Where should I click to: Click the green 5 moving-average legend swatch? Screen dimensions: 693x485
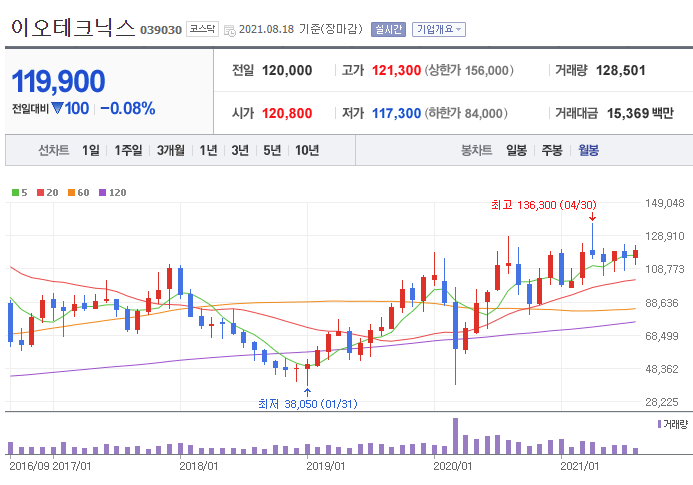15,192
